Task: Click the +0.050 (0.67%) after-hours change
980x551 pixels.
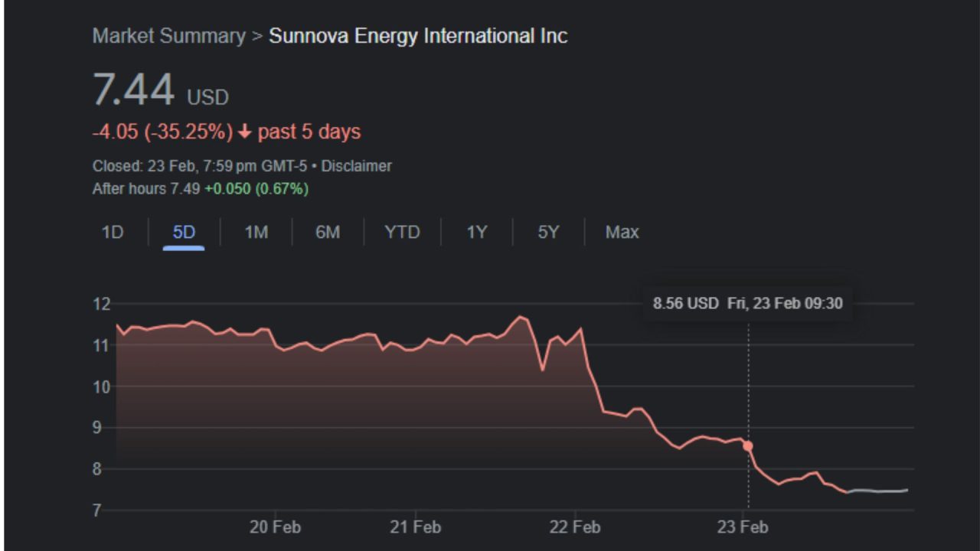Action: coord(256,189)
